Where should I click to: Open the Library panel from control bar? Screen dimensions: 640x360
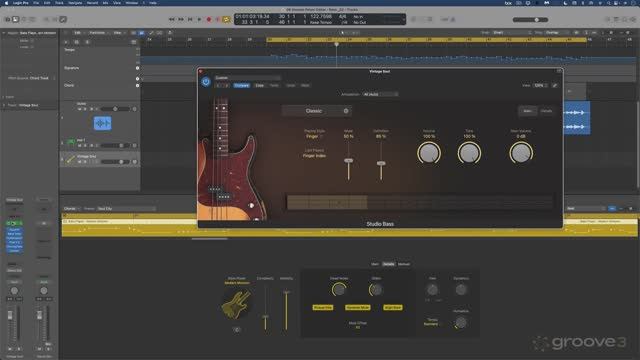point(8,19)
